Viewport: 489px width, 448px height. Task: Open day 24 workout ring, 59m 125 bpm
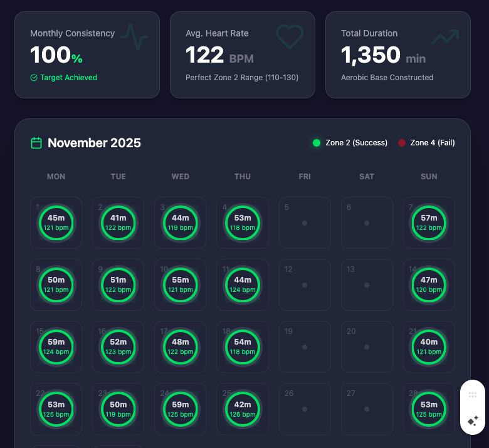181,409
